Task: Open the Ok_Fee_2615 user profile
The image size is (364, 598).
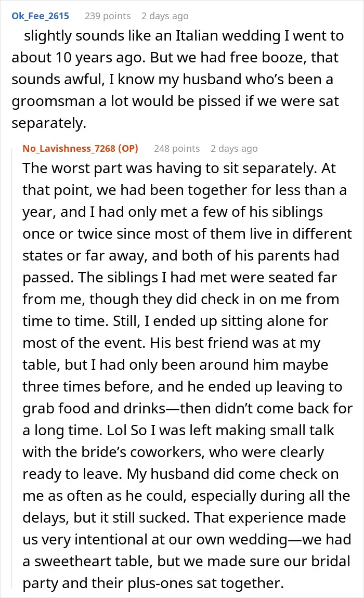Action: click(40, 16)
